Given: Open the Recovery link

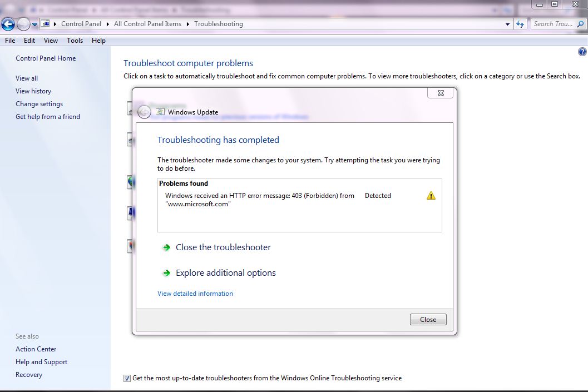Looking at the screenshot, I should tap(29, 374).
